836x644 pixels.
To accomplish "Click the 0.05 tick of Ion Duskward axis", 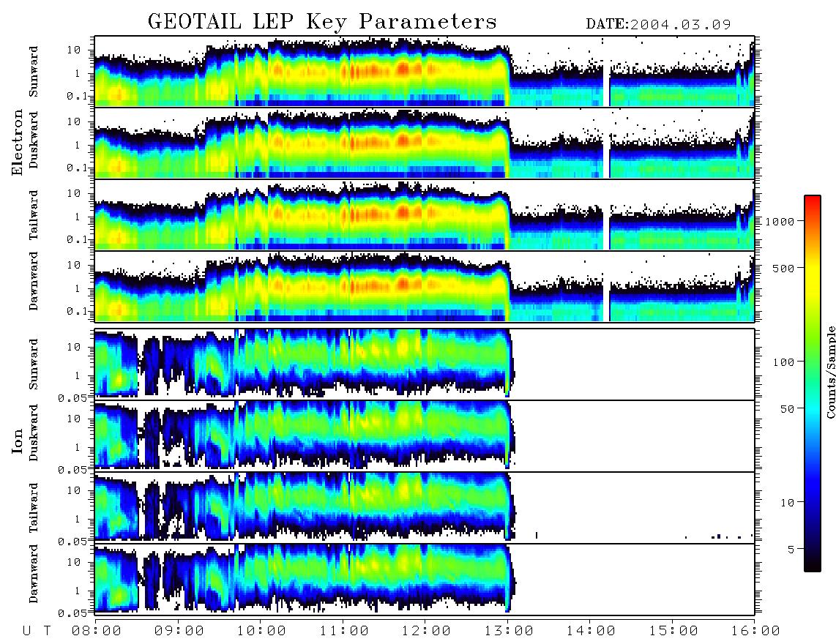I will pyautogui.click(x=72, y=470).
